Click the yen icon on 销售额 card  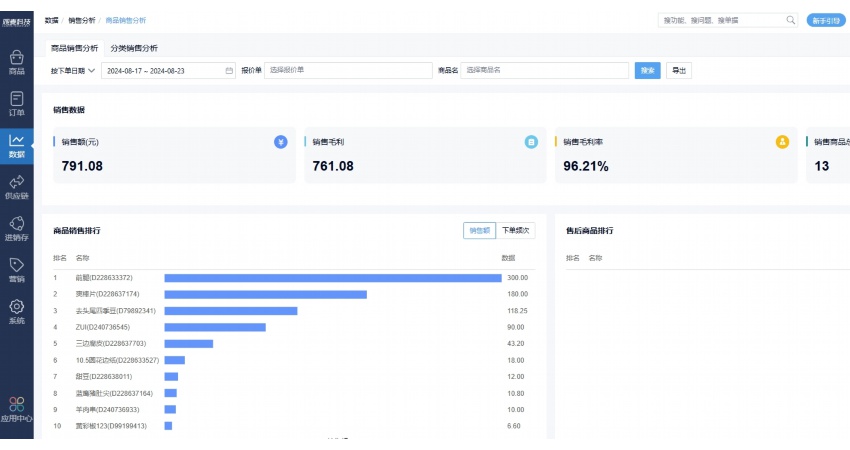[281, 142]
